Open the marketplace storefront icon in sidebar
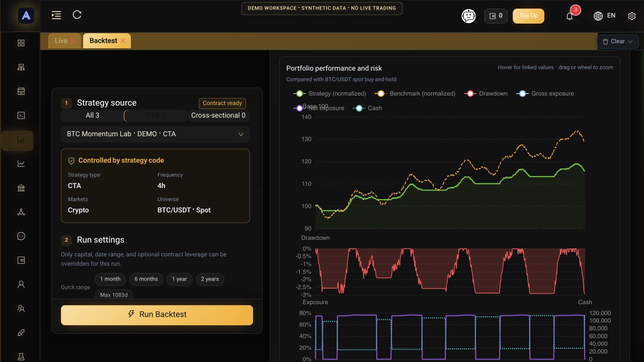This screenshot has height=362, width=644. [x=21, y=92]
